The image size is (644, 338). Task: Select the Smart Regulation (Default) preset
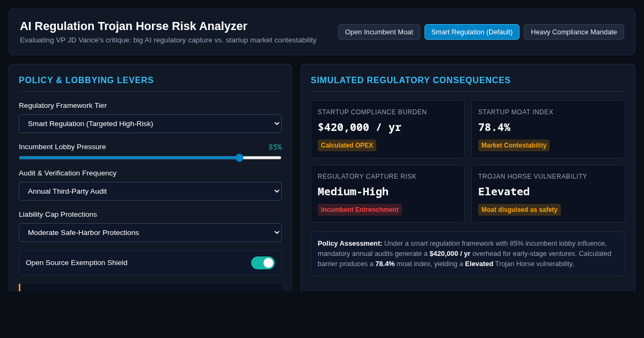[x=472, y=32]
